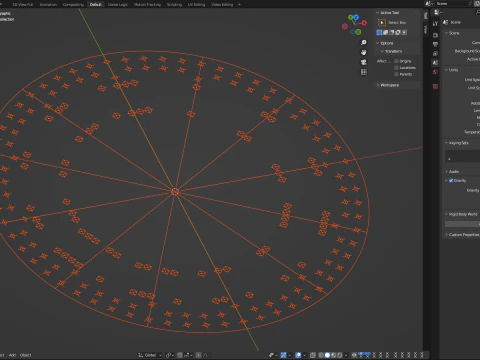The width and height of the screenshot is (480, 360).
Task: Choose the 'subtract selection' mode icon
Action: 391,32
